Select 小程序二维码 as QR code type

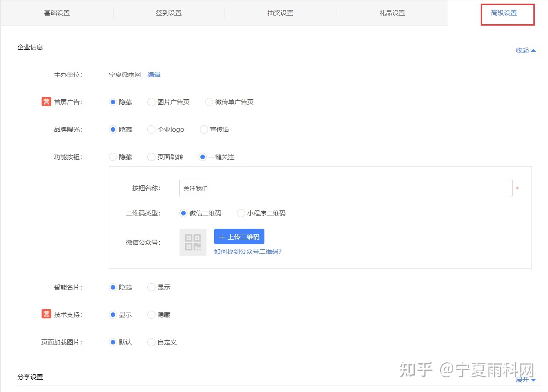241,213
